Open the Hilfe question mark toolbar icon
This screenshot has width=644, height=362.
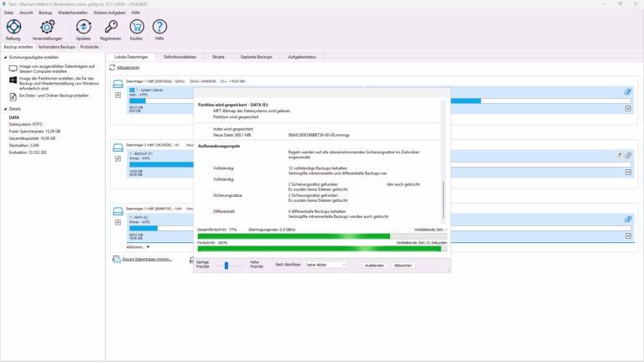tap(159, 27)
